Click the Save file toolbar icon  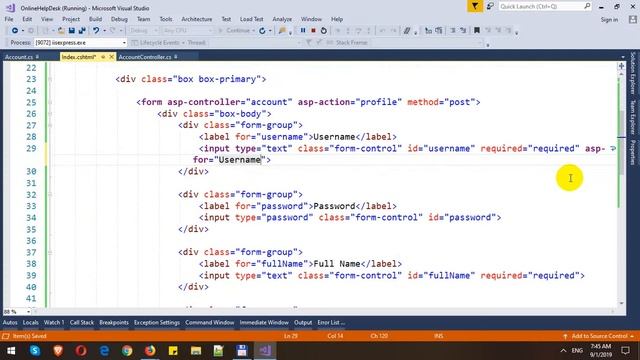coord(72,31)
